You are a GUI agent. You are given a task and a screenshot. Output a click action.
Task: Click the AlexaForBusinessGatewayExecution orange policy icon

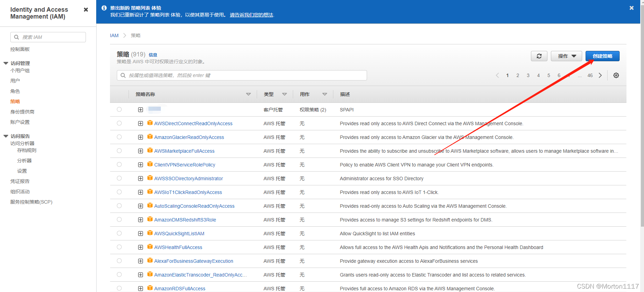(x=150, y=260)
